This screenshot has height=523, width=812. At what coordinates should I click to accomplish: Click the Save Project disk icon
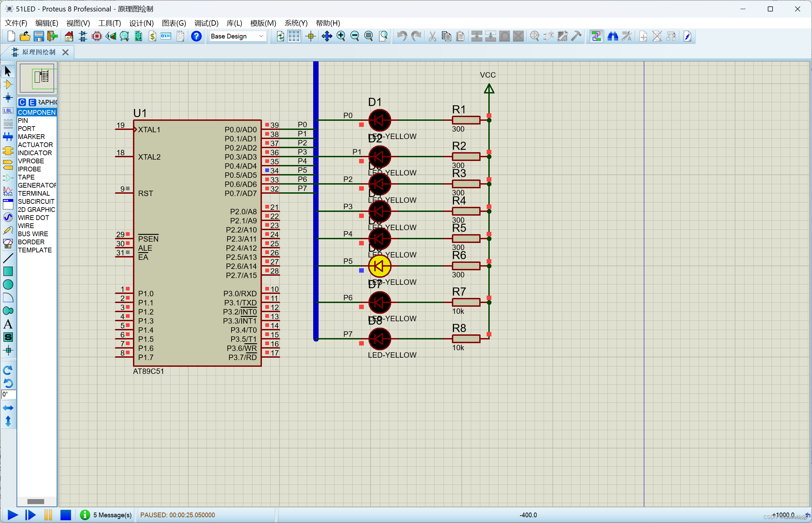point(38,36)
